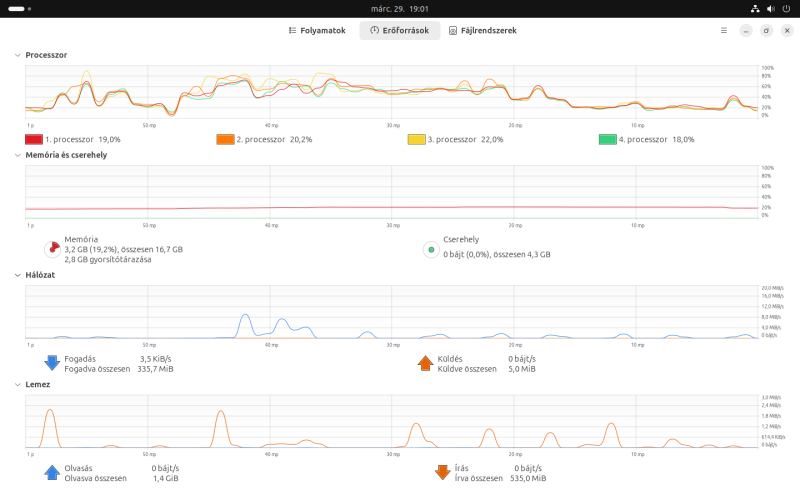Open the system clock márc. 29. 19:01
This screenshot has height=500, width=800.
[x=399, y=9]
